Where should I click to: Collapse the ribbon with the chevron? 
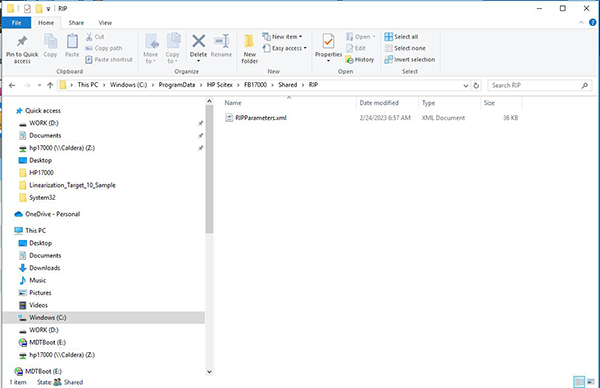pyautogui.click(x=581, y=23)
